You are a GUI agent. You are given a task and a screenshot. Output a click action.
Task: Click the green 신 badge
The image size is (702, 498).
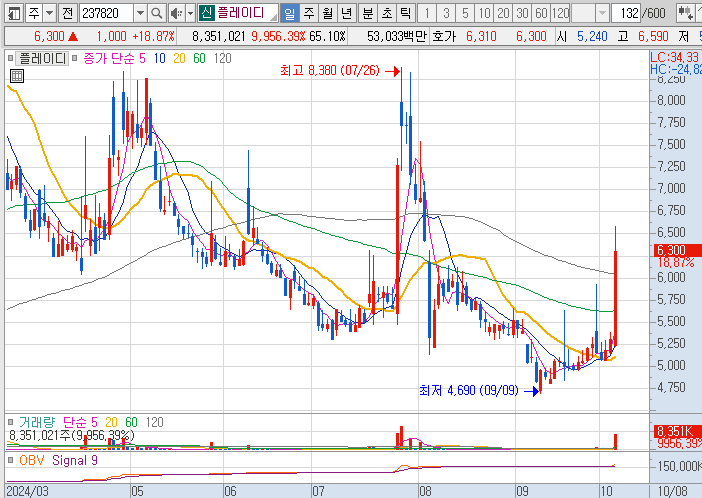(206, 13)
